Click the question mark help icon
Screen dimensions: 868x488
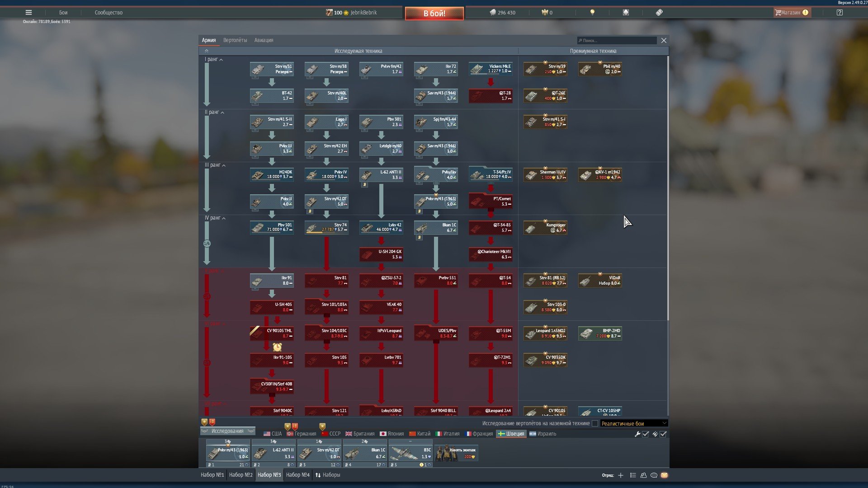coord(840,13)
